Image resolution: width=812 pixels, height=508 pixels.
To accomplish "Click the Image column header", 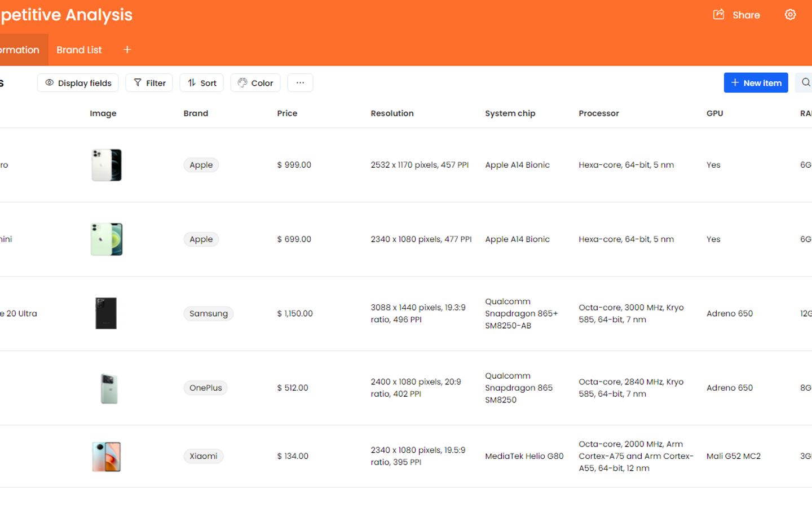I will pos(103,113).
